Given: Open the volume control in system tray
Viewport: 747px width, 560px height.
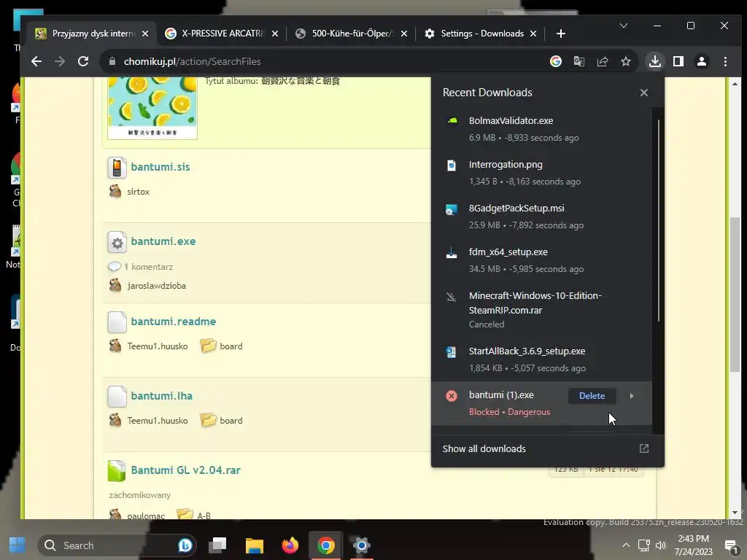Looking at the screenshot, I should point(661,545).
